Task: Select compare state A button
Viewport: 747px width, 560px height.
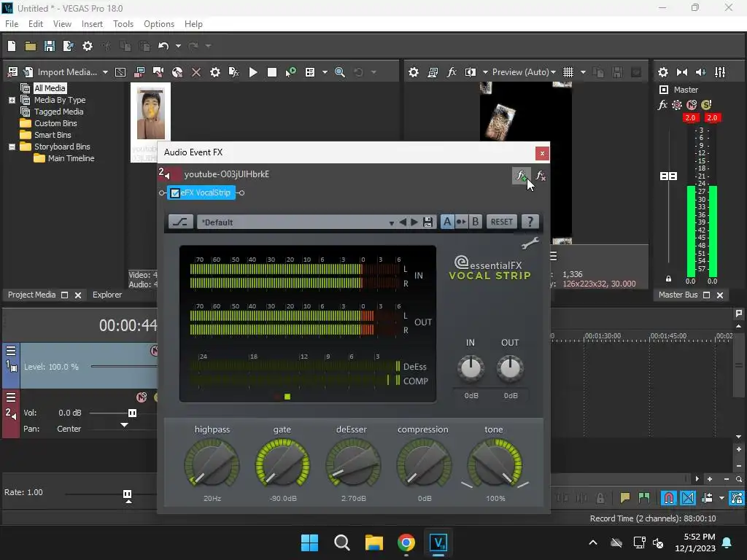Action: 447,222
